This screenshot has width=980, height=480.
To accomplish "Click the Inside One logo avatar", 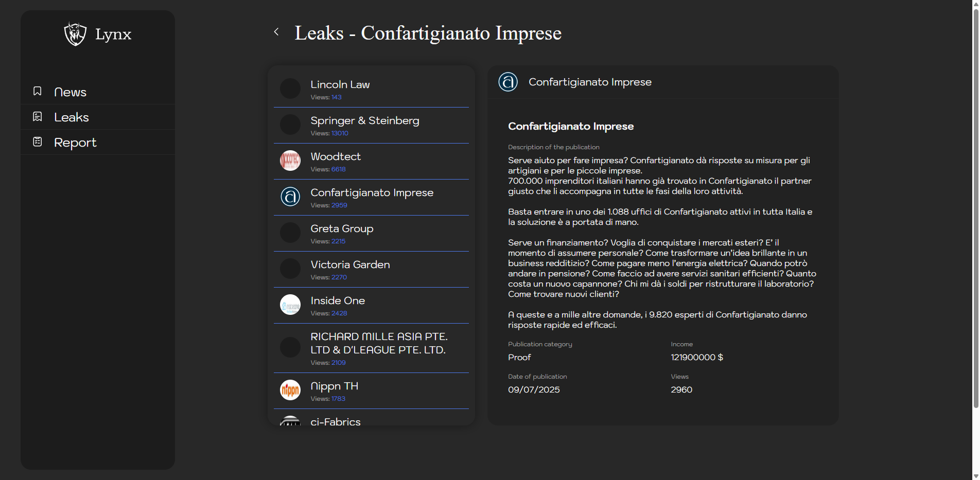I will click(x=290, y=305).
